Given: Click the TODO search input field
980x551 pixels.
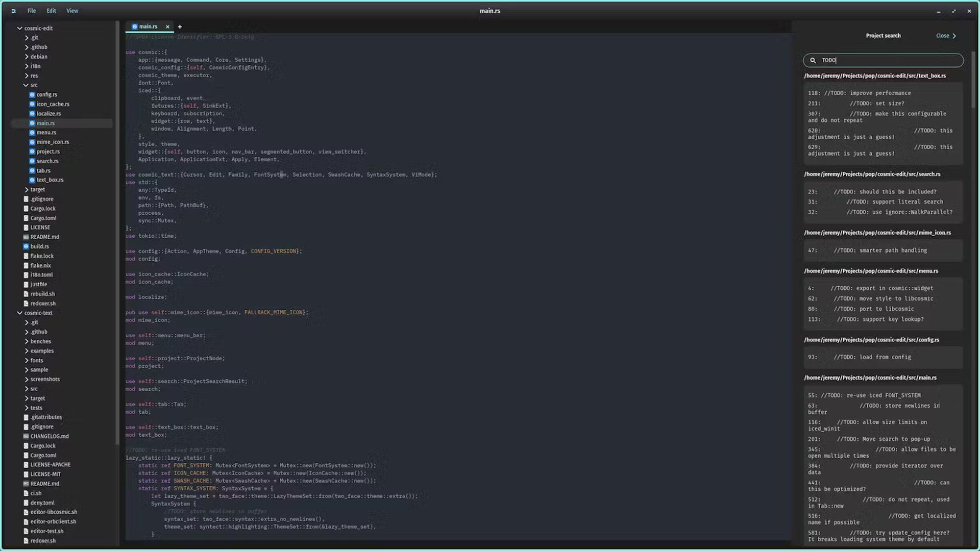Looking at the screenshot, I should pyautogui.click(x=883, y=60).
